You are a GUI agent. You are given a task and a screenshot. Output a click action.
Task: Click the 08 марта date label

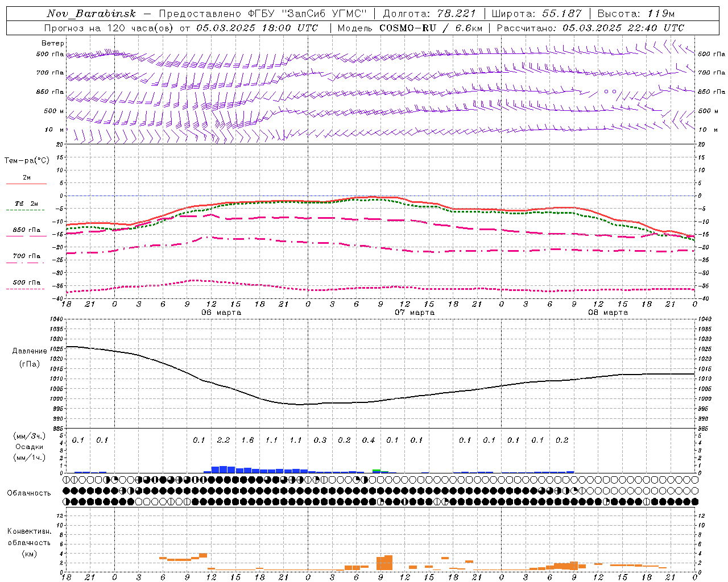click(608, 313)
